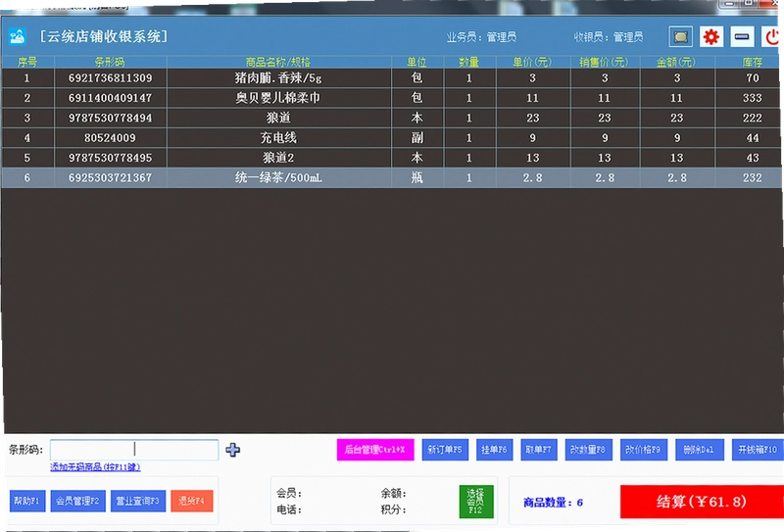Open cash drawer with 开钱箱F10
This screenshot has width=784, height=532.
coord(758,450)
